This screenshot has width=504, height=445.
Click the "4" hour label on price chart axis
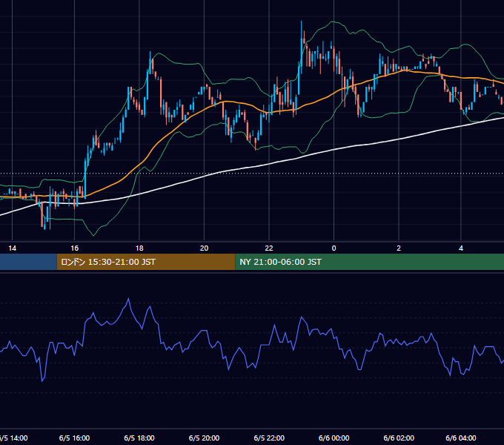click(x=461, y=248)
